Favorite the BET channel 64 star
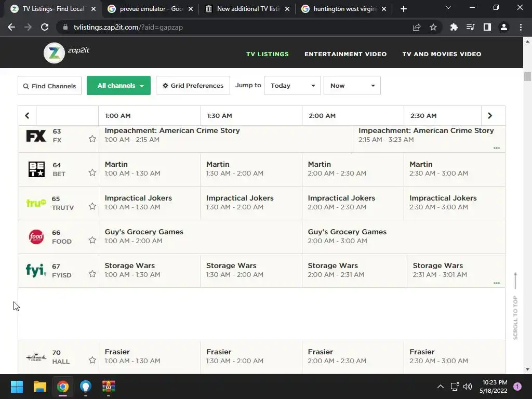This screenshot has height=399, width=532. [x=92, y=172]
